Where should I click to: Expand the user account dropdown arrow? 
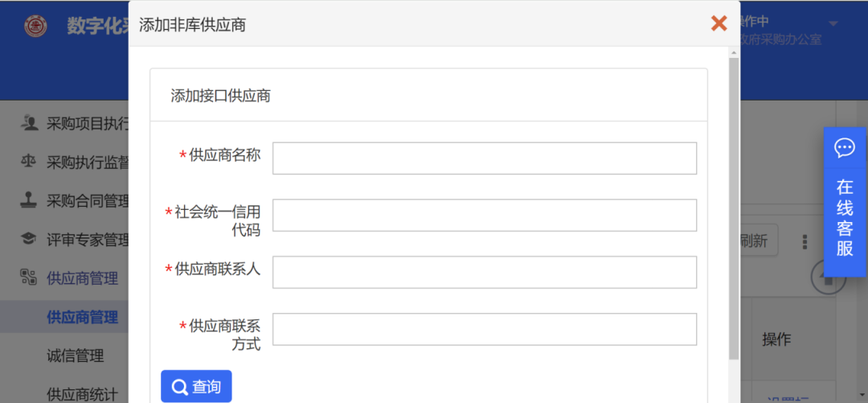pos(833,23)
